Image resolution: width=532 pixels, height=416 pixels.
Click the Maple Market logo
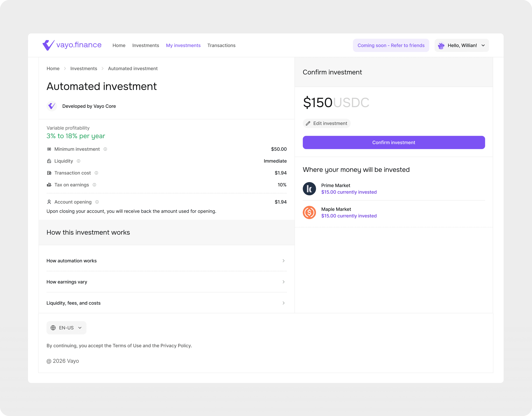309,212
